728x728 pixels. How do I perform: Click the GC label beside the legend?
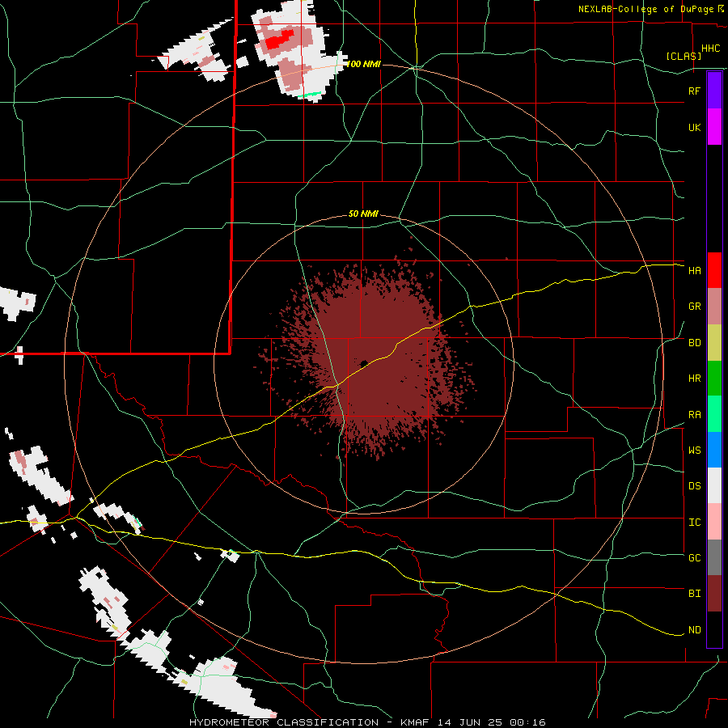pos(695,558)
